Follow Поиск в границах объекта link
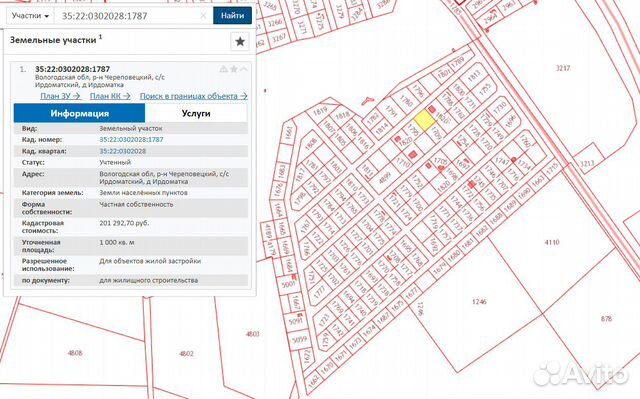 pos(193,96)
